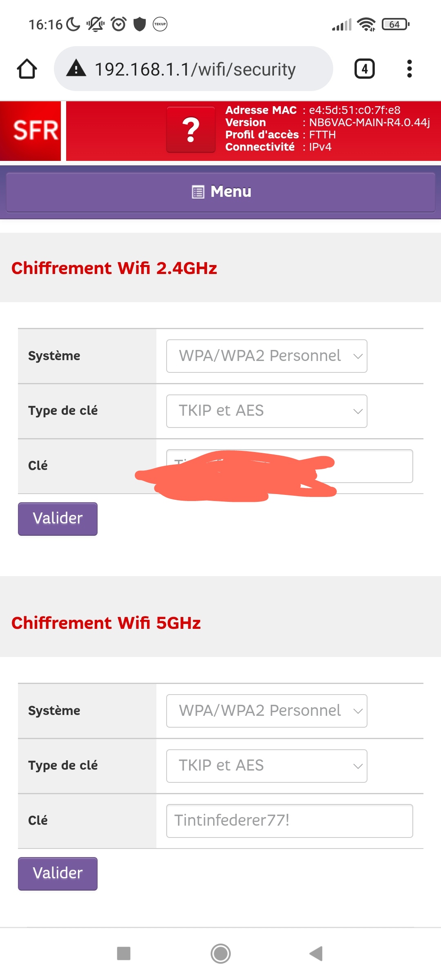Tap the Wi-Fi status bar icon
Viewport: 441px width, 980px height.
click(366, 24)
